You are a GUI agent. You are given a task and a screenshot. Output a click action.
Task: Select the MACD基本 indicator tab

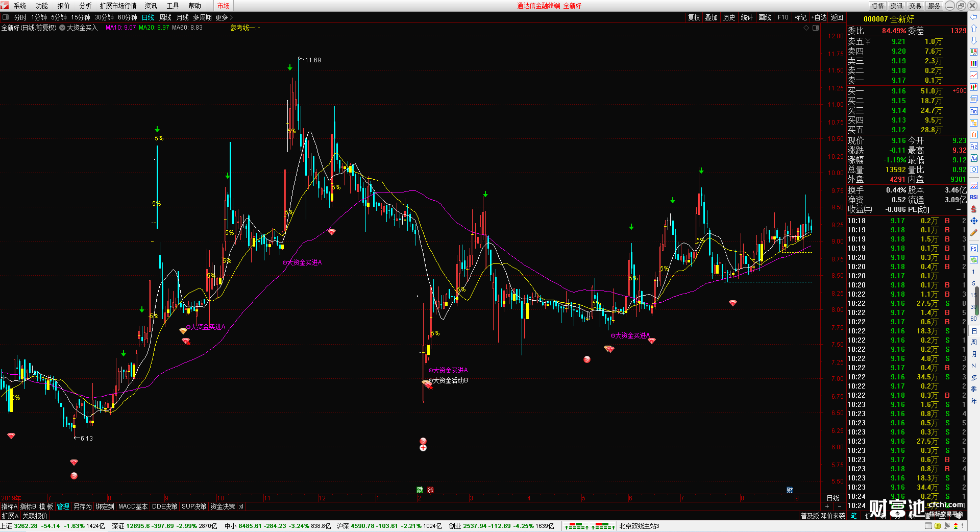[133, 506]
